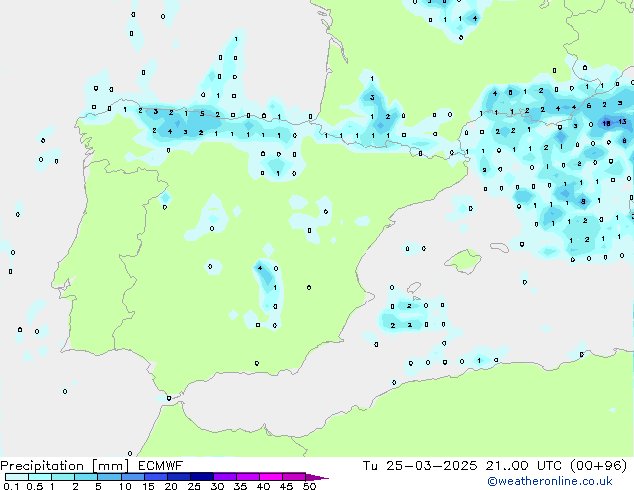Select the 20 to 25 mm legend swatch

click(x=178, y=477)
